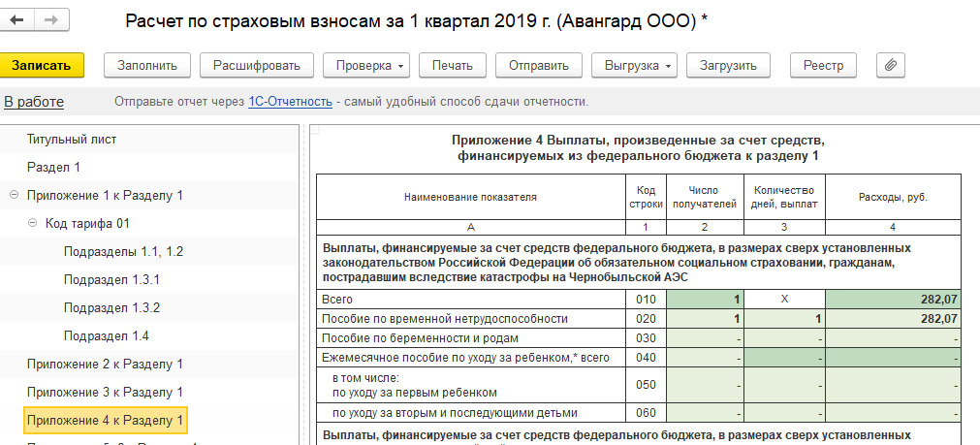Click the row 050 Число получателей cell
980x445 pixels.
(706, 386)
